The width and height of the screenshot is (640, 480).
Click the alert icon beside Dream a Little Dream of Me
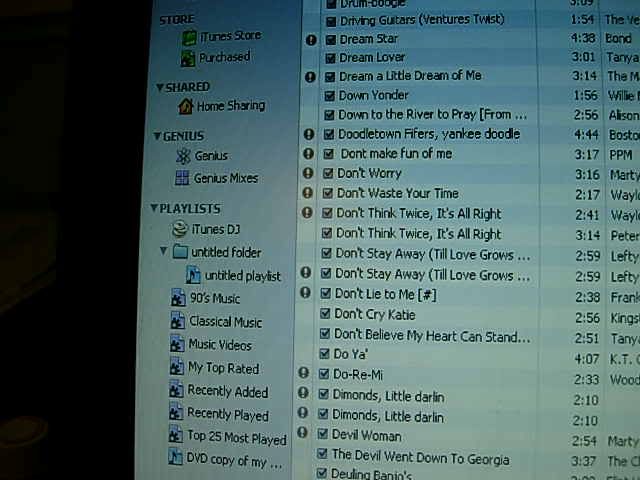coord(310,77)
